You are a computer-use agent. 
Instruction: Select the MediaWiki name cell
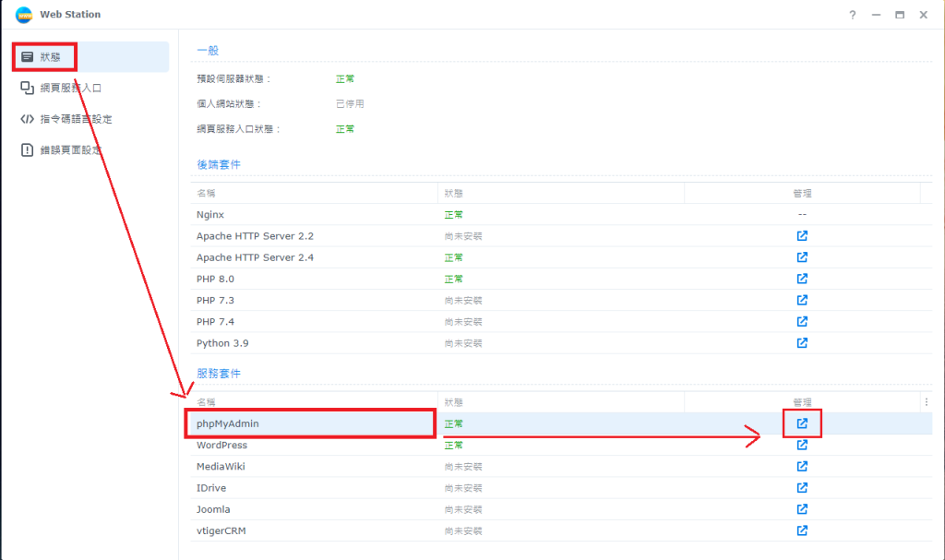point(221,467)
